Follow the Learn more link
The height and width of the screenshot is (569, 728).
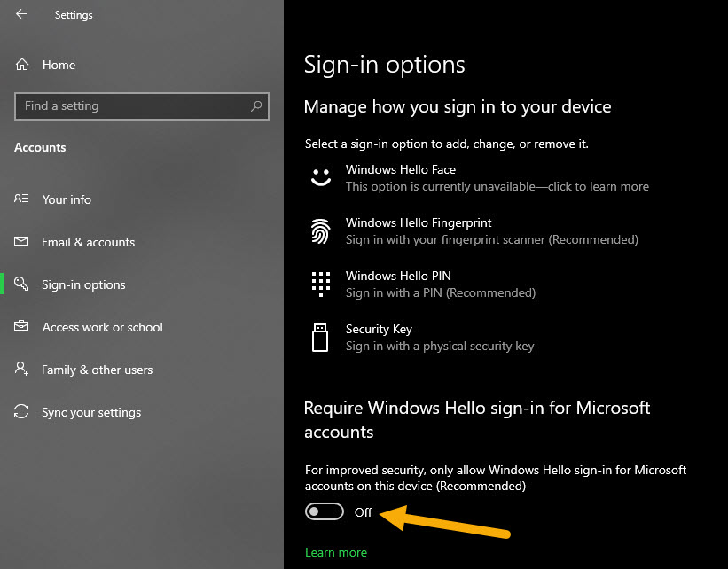pos(336,552)
